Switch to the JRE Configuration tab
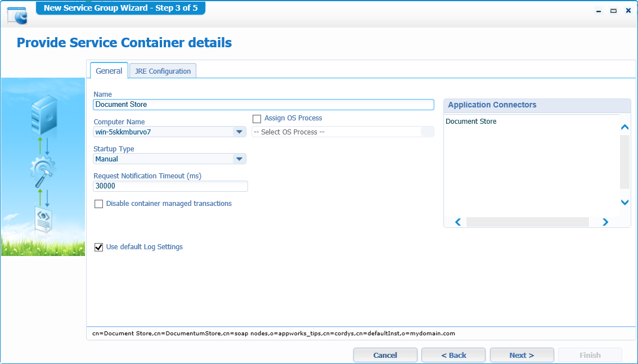Screen dimensions: 638x364 pyautogui.click(x=163, y=71)
